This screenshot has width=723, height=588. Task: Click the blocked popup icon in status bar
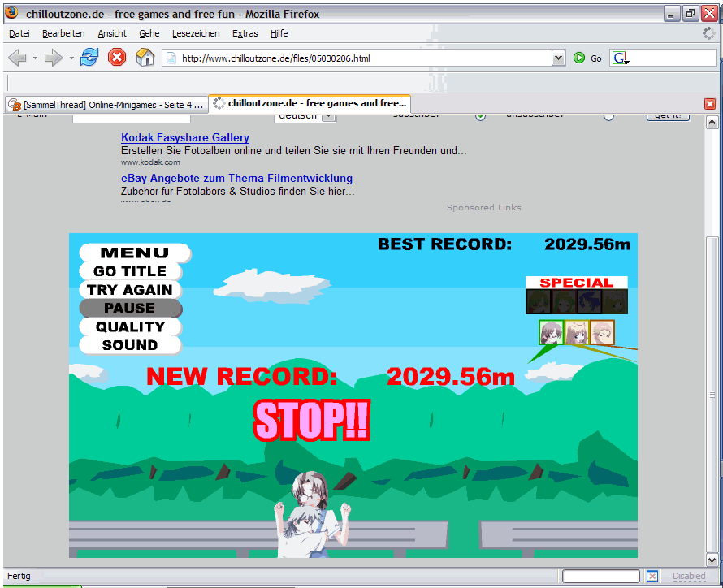652,576
